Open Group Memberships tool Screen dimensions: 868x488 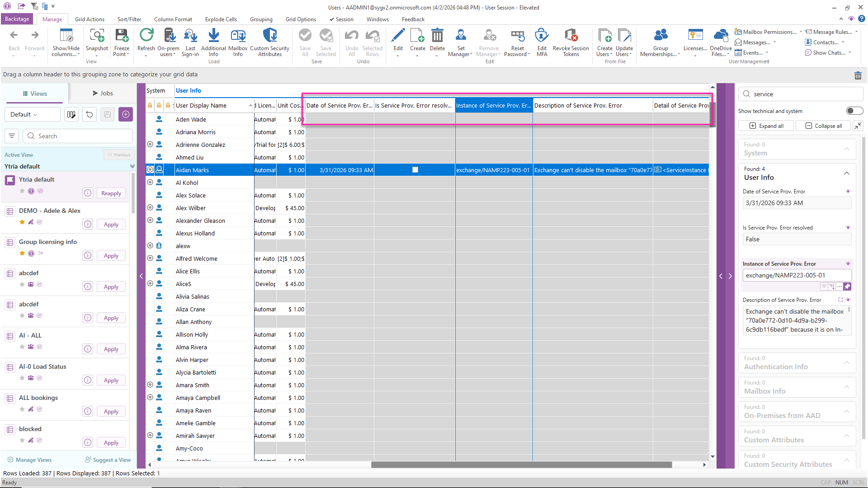660,36
